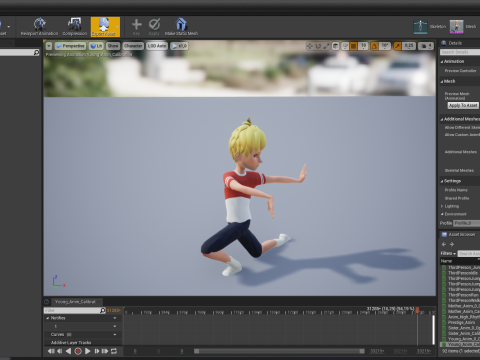Select the scale gizmo tool
Viewport: 480px width, 360px height.
(x=326, y=46)
